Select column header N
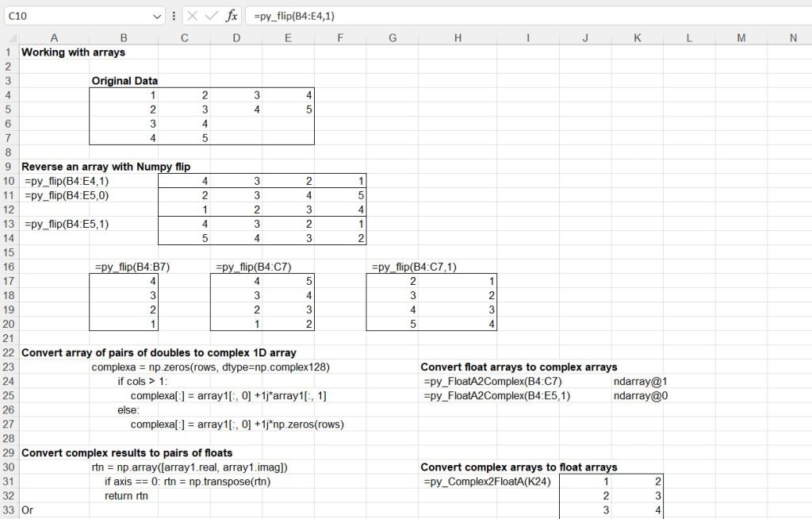This screenshot has height=519, width=812. point(793,38)
